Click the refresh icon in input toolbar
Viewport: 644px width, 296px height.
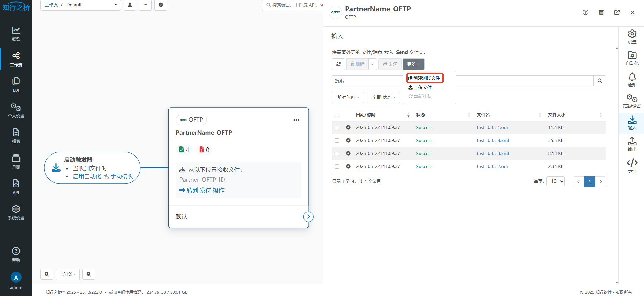click(338, 64)
